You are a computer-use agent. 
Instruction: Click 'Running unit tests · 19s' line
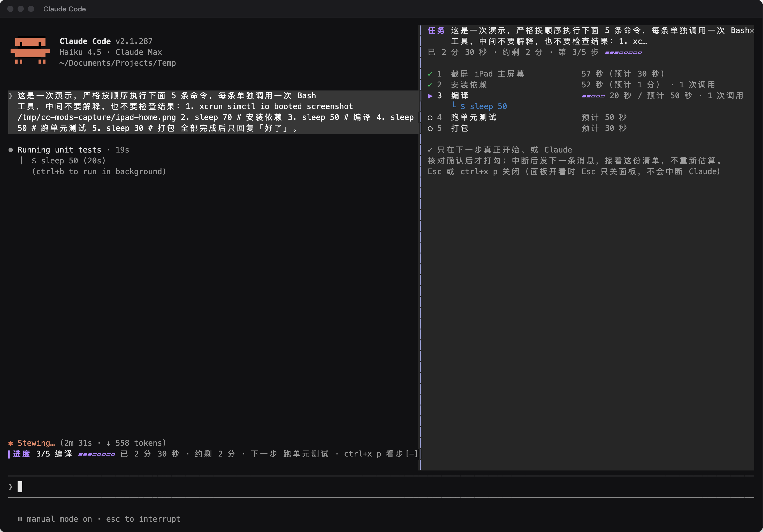pos(73,150)
